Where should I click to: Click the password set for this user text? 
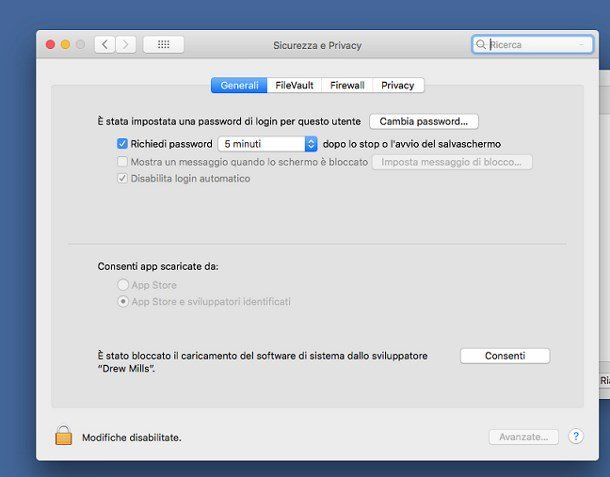[229, 121]
